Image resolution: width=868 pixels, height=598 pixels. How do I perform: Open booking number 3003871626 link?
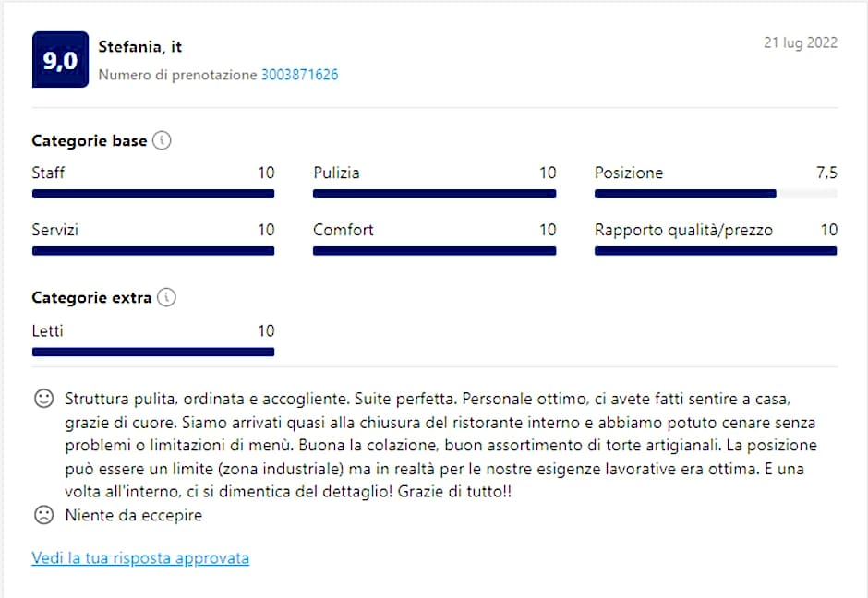tap(299, 75)
